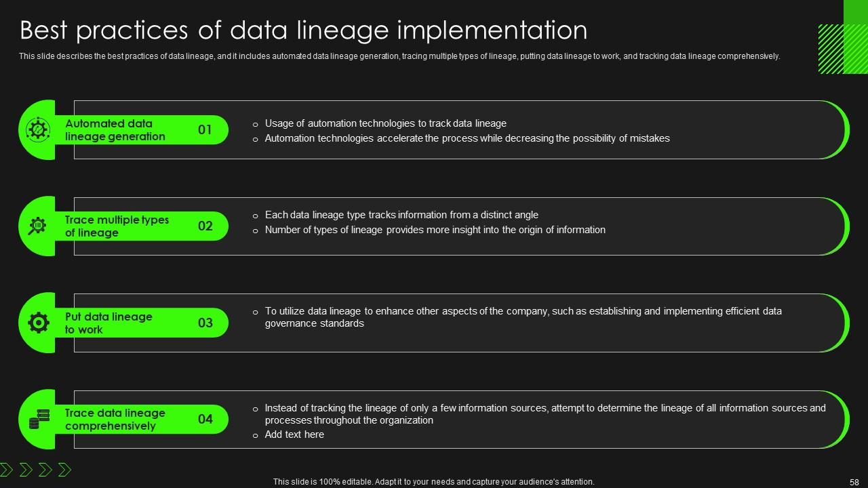Click the 'Add text here' placeholder bullet
868x488 pixels.
[294, 434]
